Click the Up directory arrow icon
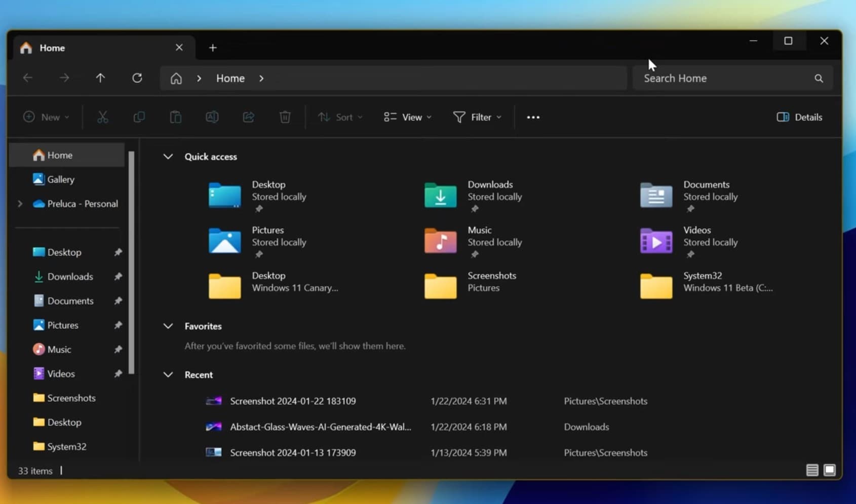This screenshot has width=856, height=504. (x=100, y=78)
